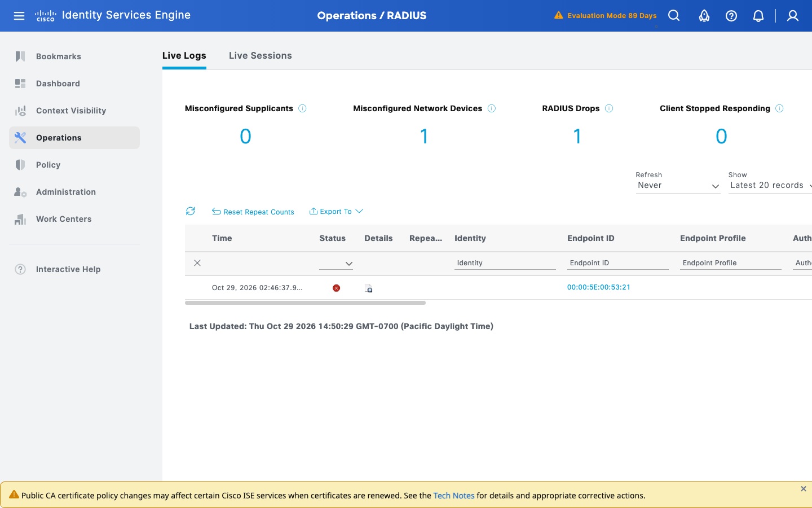Click the Misconfigured Network Devices info icon
The image size is (812, 508).
coord(492,108)
